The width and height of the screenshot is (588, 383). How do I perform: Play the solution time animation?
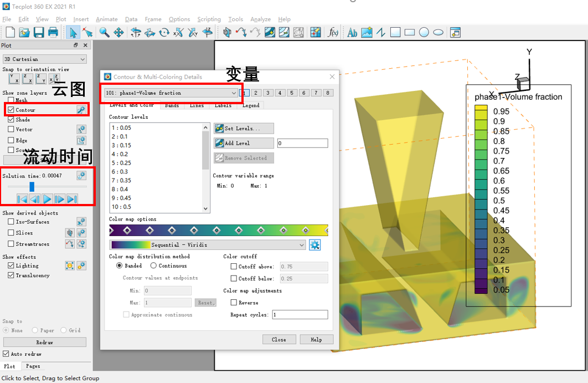tap(47, 199)
